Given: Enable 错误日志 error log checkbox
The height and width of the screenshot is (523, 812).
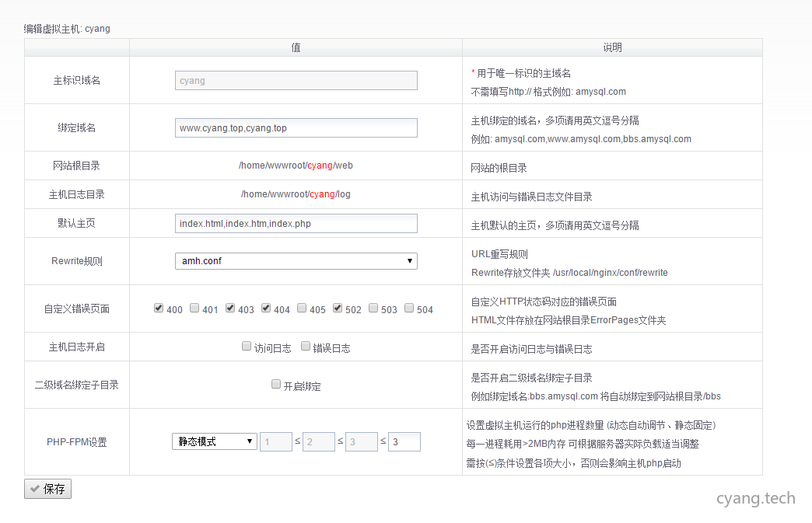Looking at the screenshot, I should [x=306, y=347].
